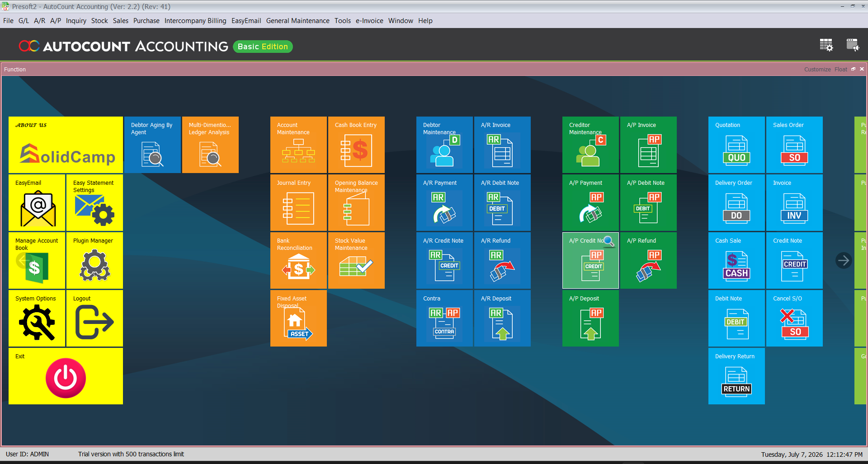The width and height of the screenshot is (868, 464).
Task: Open A/P Refund tile
Action: (x=648, y=260)
